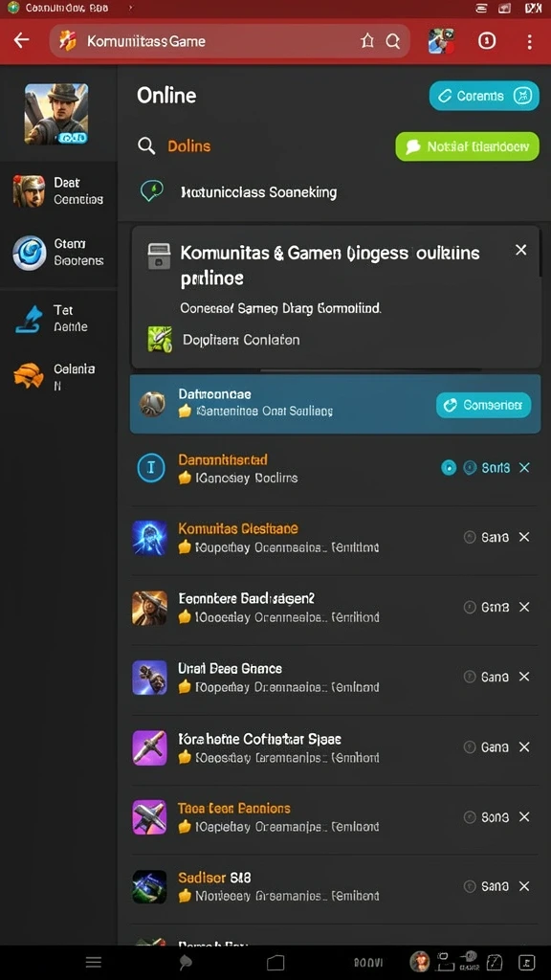Screen dimensions: 551x980
Task: Toggle the radio in Cofhetaer Sjsae row
Action: coord(470,746)
